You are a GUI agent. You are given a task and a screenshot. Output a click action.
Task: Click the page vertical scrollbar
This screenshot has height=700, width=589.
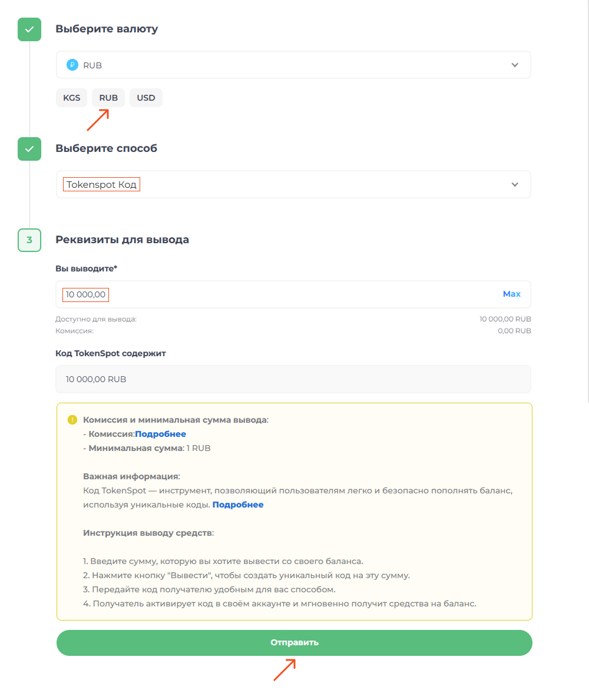click(x=588, y=201)
